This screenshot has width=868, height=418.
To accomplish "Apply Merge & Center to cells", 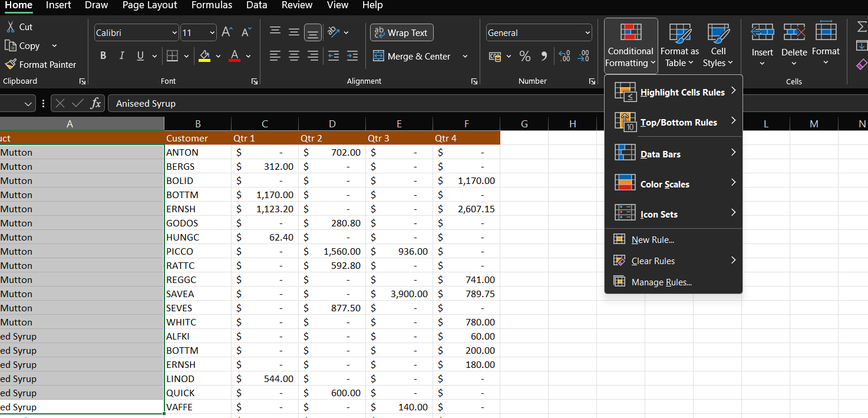I will [414, 56].
